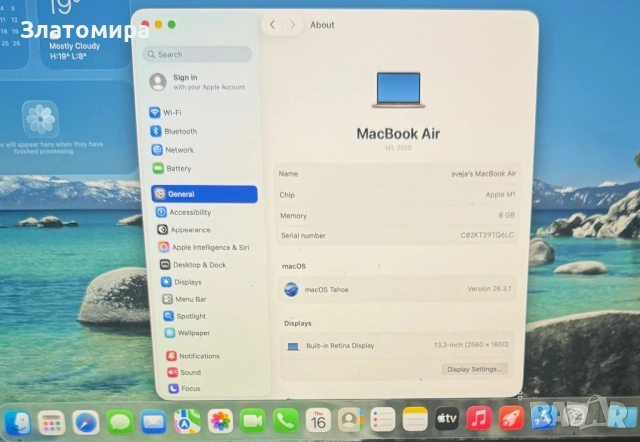Image resolution: width=640 pixels, height=442 pixels.
Task: Open Focus settings
Action: (x=184, y=389)
